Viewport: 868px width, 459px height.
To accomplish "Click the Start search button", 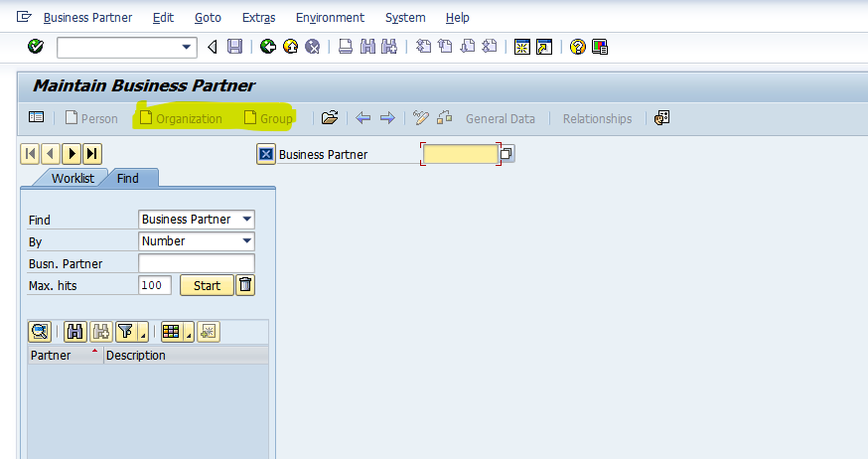I will click(x=207, y=286).
